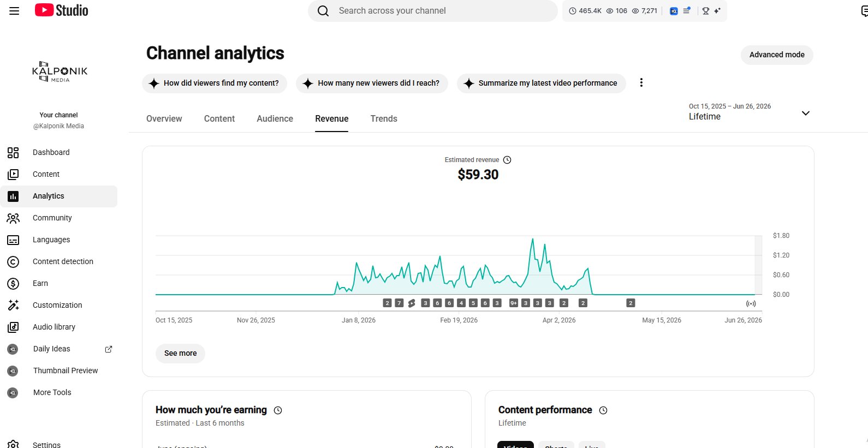Click the Shorts icon marker on the chart timeline
This screenshot has width=868, height=448.
pos(412,303)
